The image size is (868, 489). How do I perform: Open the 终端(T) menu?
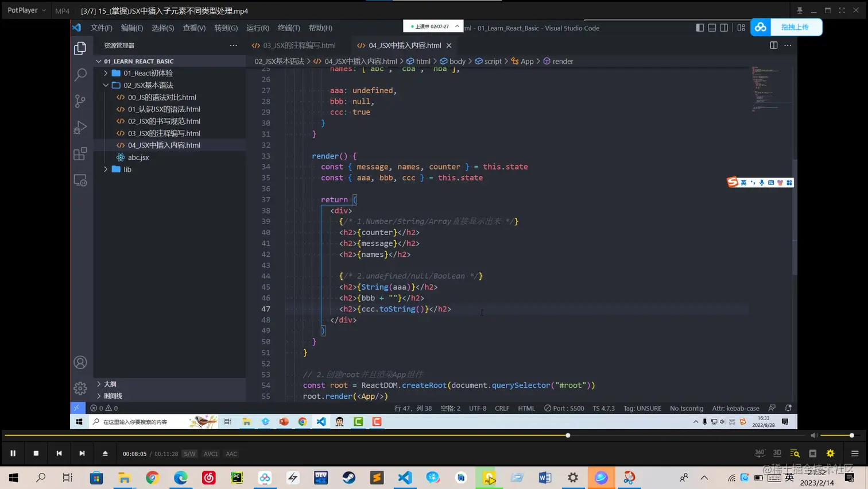(288, 28)
